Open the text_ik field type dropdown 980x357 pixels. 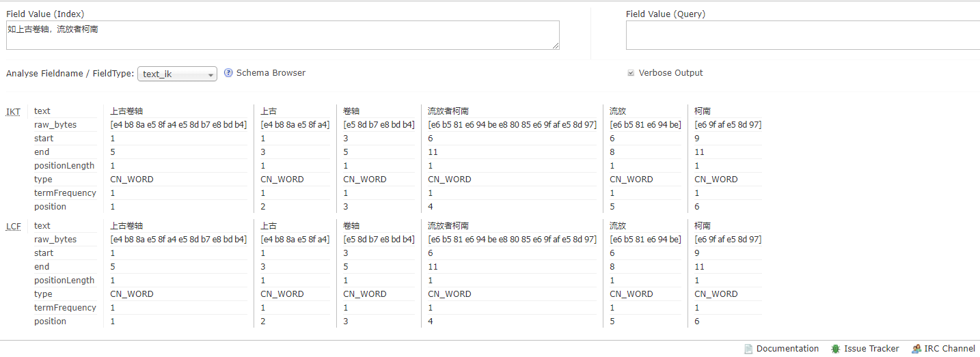click(177, 74)
